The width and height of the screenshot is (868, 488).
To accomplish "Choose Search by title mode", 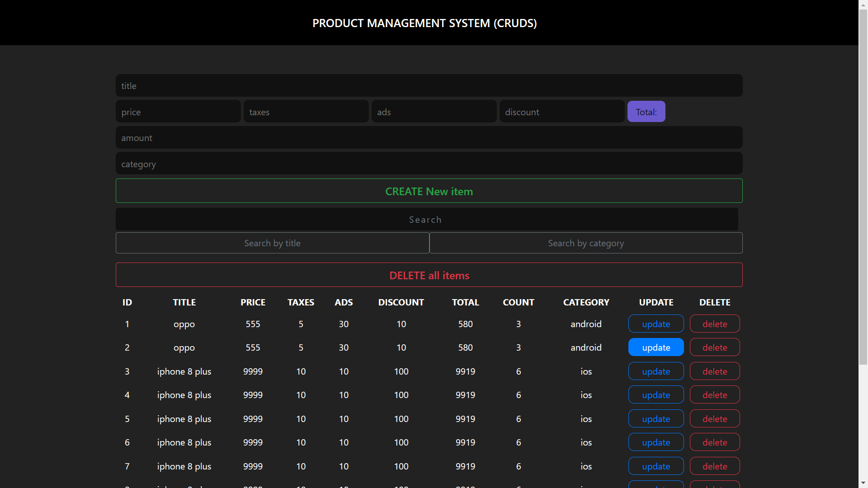I will point(272,243).
